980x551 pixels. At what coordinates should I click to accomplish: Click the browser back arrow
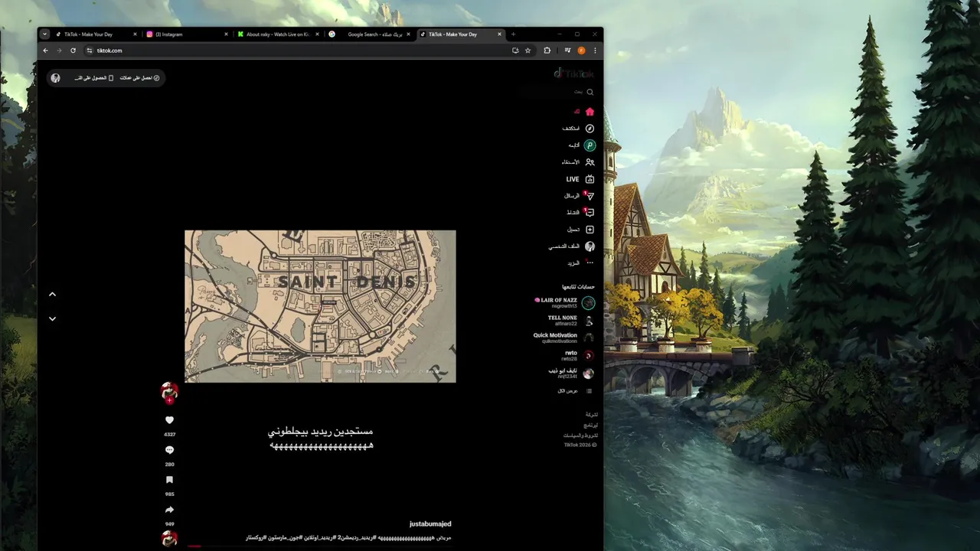45,51
